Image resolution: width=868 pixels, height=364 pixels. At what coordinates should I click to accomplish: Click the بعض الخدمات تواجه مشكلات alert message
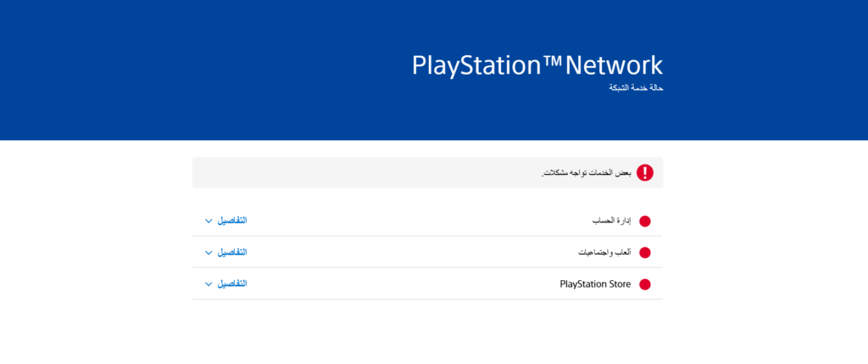point(587,173)
